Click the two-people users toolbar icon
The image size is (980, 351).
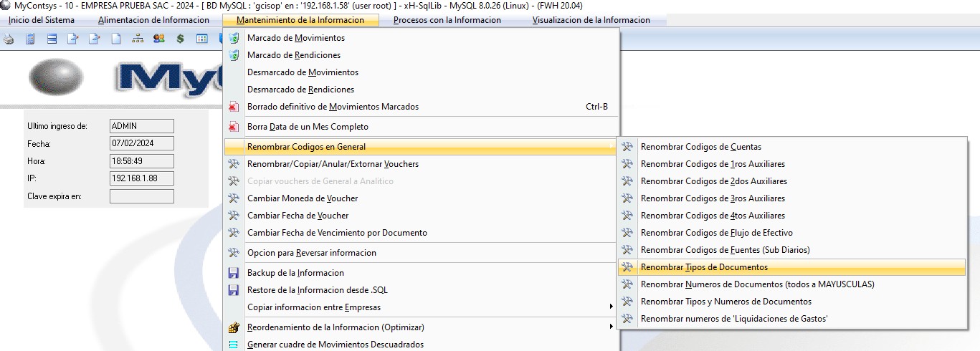[158, 39]
